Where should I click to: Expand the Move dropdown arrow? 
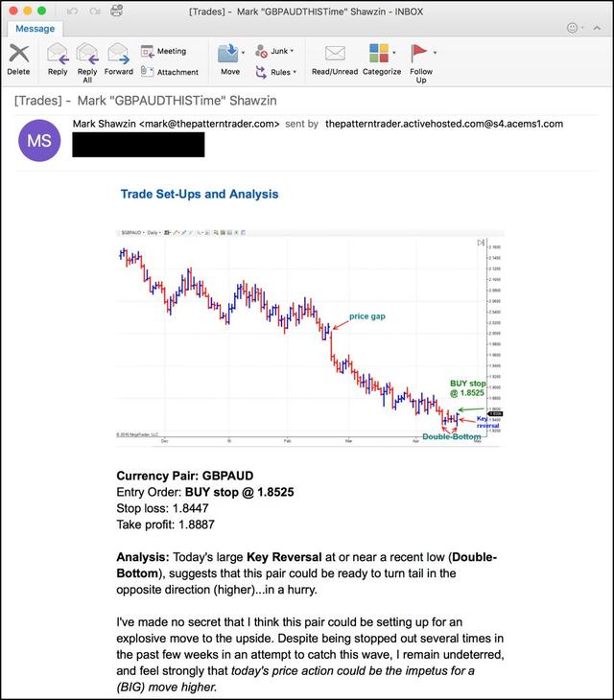click(x=244, y=53)
